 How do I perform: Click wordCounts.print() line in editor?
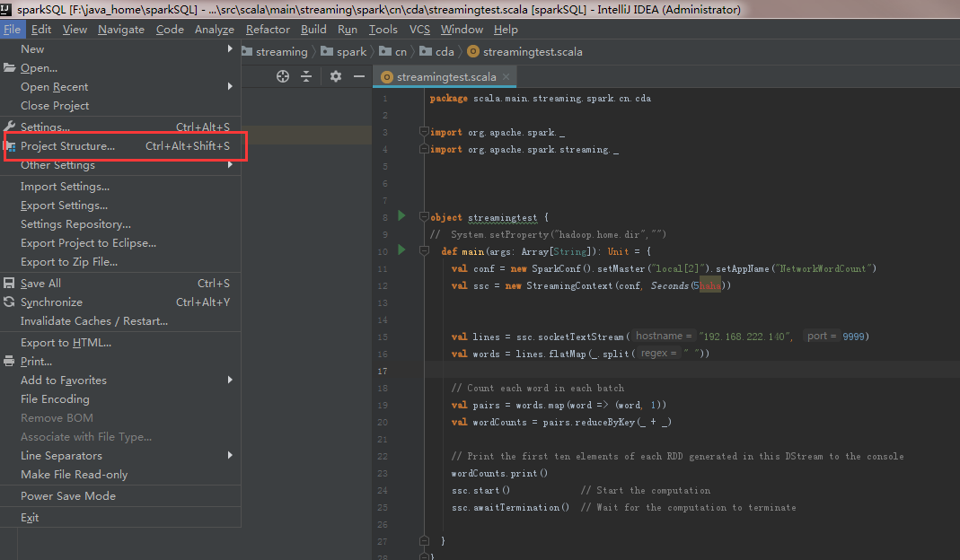(499, 473)
